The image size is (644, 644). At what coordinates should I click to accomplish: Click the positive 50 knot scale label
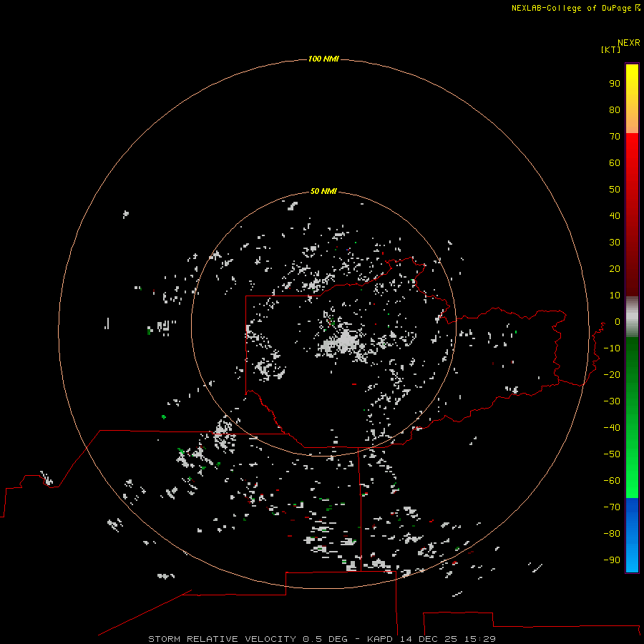coord(615,190)
